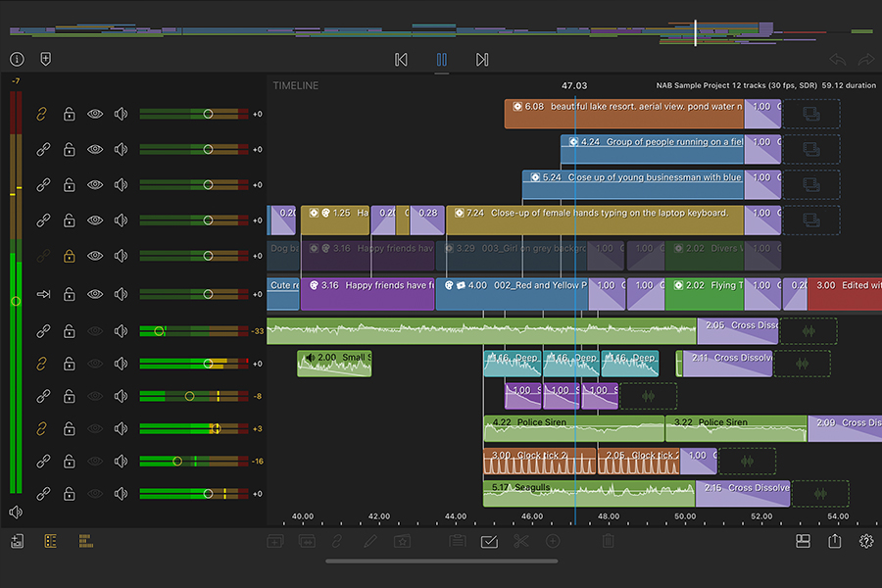Click the layout switcher icon
The width and height of the screenshot is (882, 588).
click(803, 541)
